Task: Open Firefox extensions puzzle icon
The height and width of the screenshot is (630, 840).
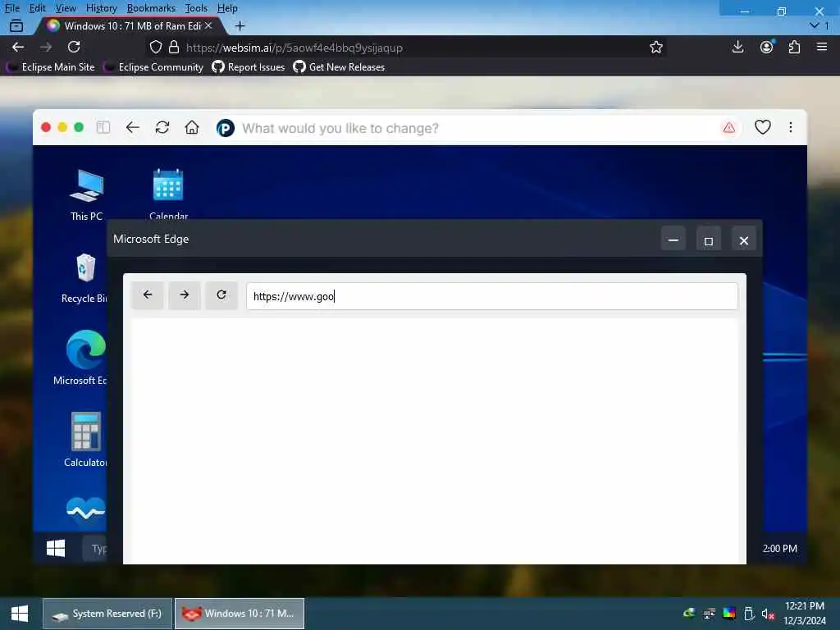Action: [x=794, y=47]
